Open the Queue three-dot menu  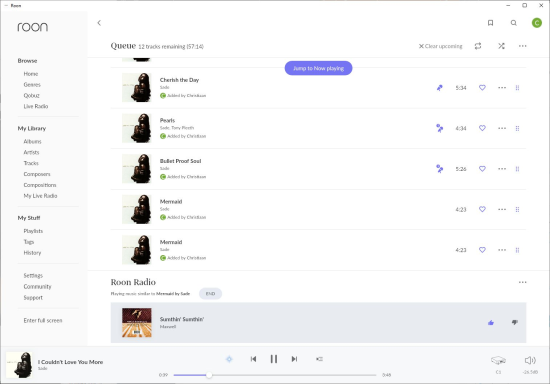click(x=523, y=46)
